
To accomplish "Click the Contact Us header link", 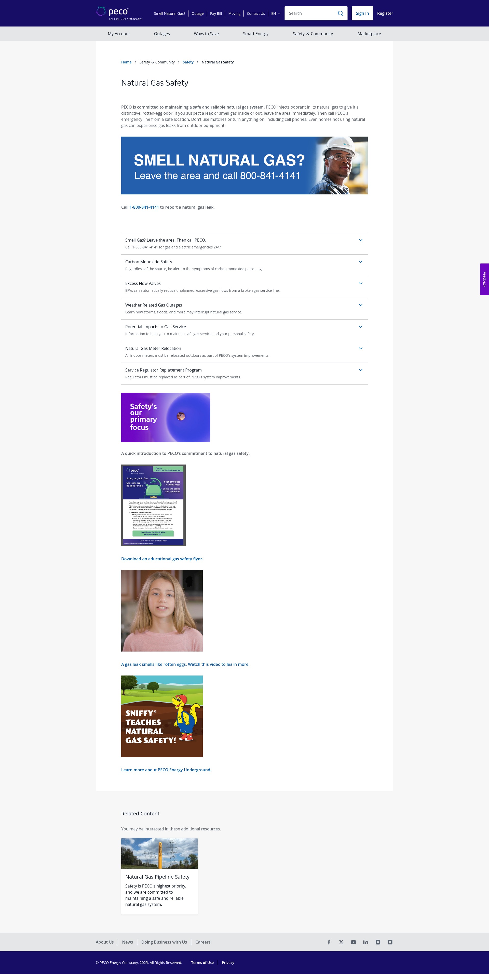I will tap(256, 13).
